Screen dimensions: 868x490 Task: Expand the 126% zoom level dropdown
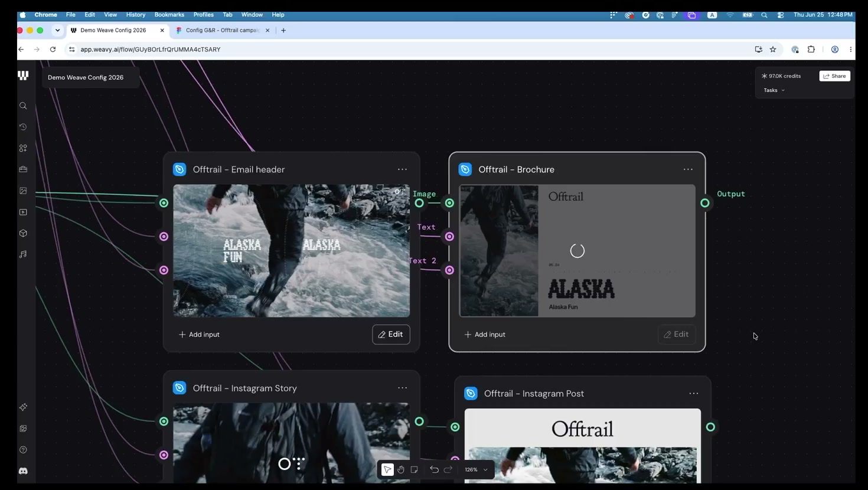[x=476, y=469]
